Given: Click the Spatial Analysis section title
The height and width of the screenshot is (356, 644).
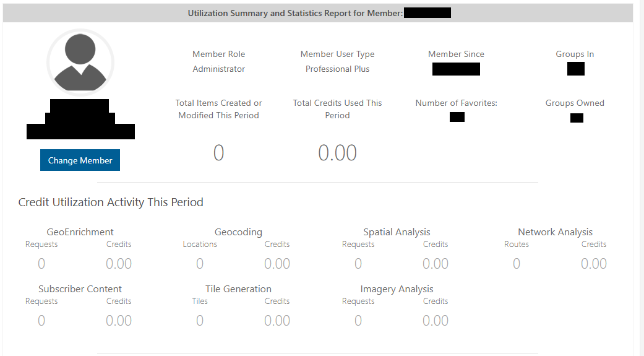Looking at the screenshot, I should [x=397, y=232].
